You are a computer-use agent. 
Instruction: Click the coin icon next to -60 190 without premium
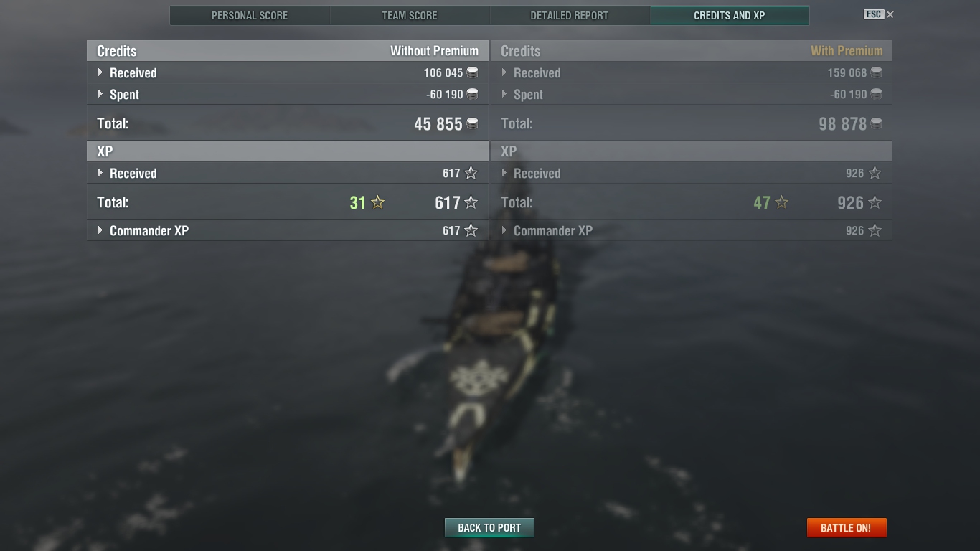click(472, 94)
